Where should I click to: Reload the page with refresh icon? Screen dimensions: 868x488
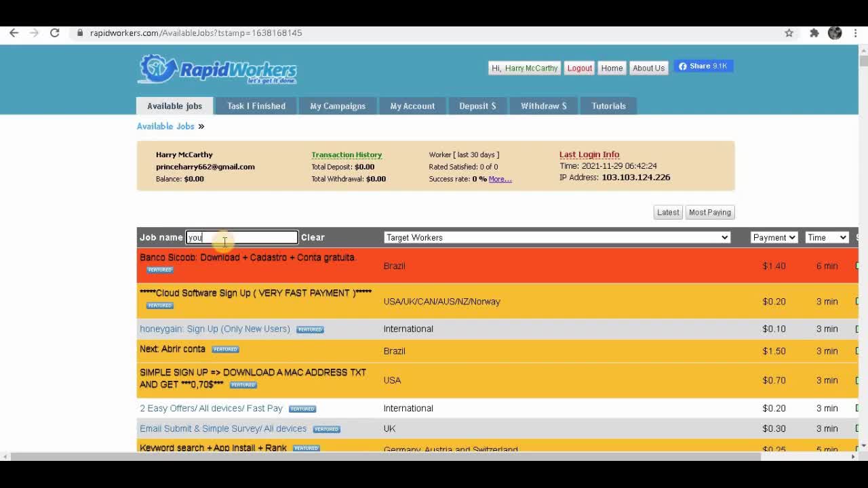click(x=55, y=33)
